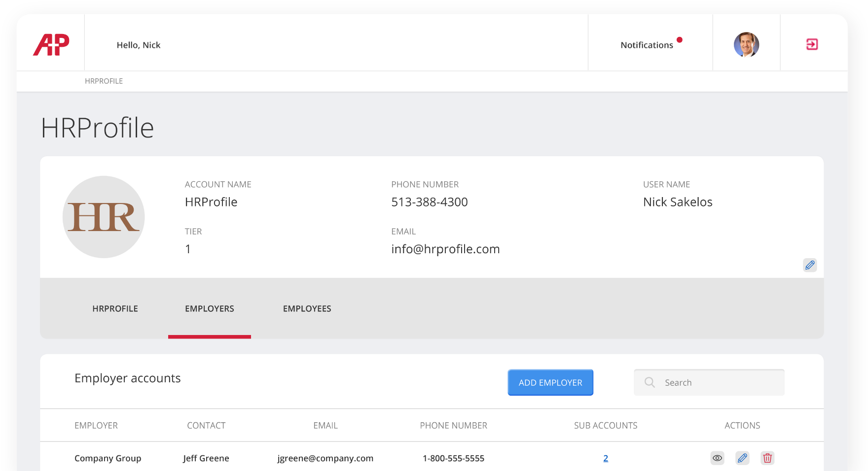868x471 pixels.
Task: Click the magnifier icon in Search
Action: pyautogui.click(x=650, y=382)
